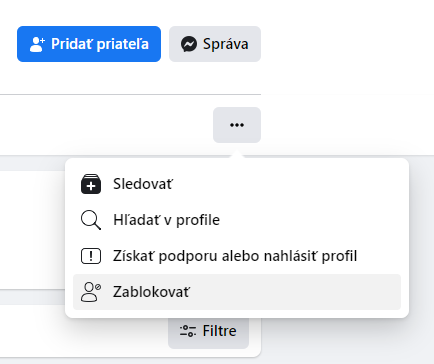Image resolution: width=434 pixels, height=364 pixels.
Task: Open a chat with Správa button
Action: tap(215, 44)
